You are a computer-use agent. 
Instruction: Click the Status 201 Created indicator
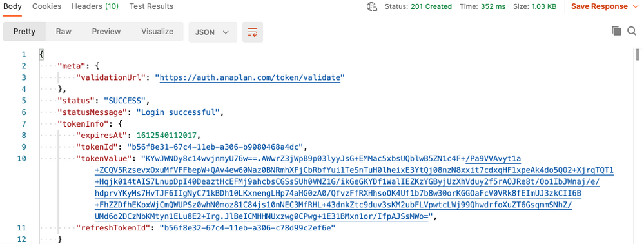coord(418,6)
